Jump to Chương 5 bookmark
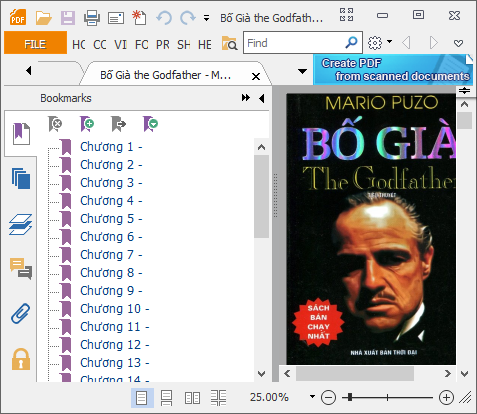Image resolution: width=477 pixels, height=414 pixels. click(111, 219)
